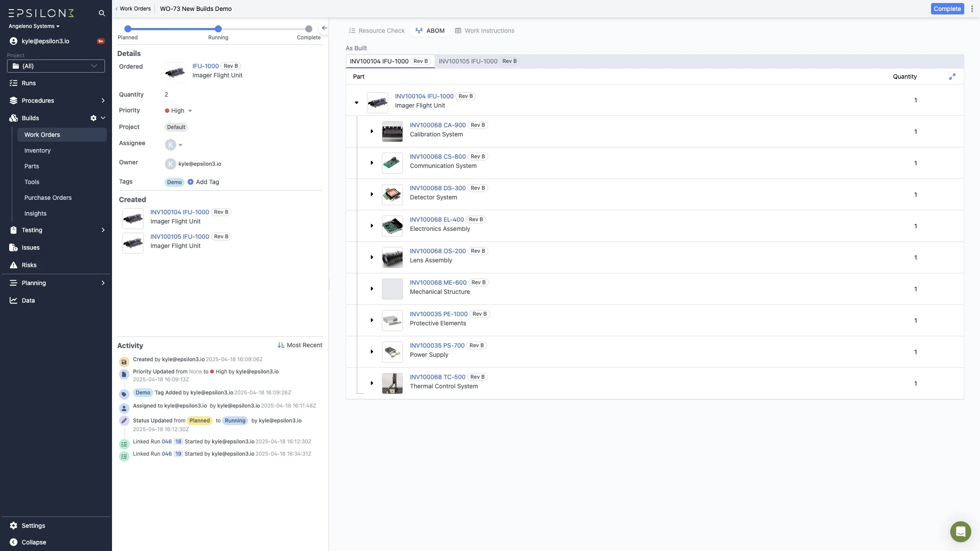Viewport: 980px width, 551px height.
Task: Collapse the INV100104 IFU-1000 top-level row
Action: [x=357, y=103]
